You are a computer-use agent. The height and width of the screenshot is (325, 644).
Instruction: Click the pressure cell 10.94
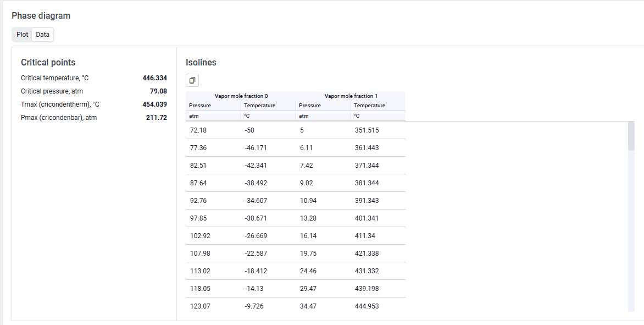pyautogui.click(x=323, y=201)
